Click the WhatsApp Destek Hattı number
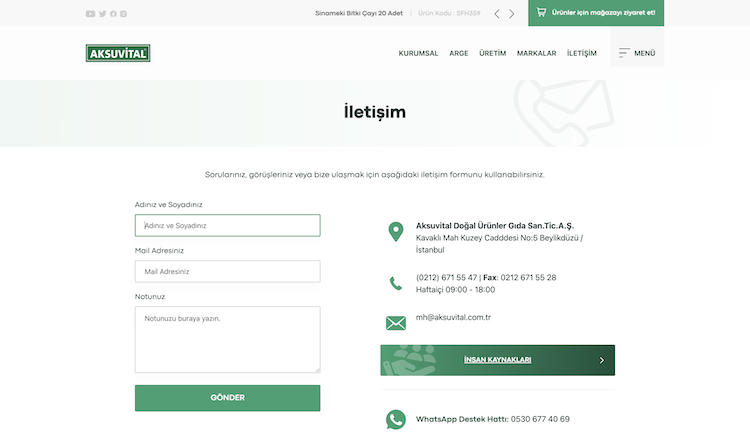 pyautogui.click(x=540, y=419)
